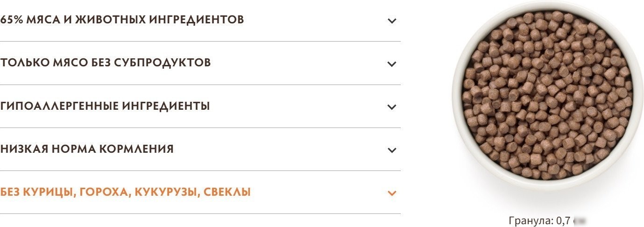Click the Гранула: 0,7 size caption

540,220
